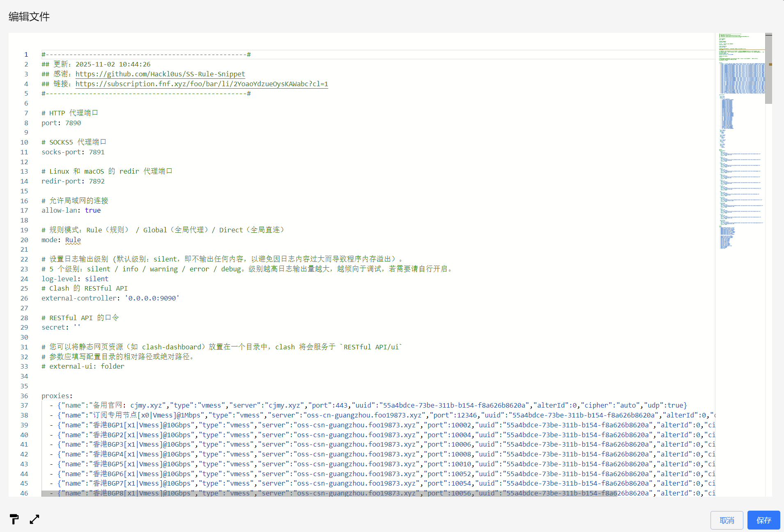Click the vertical scrollbar thumb
The width and height of the screenshot is (784, 532).
click(x=768, y=70)
